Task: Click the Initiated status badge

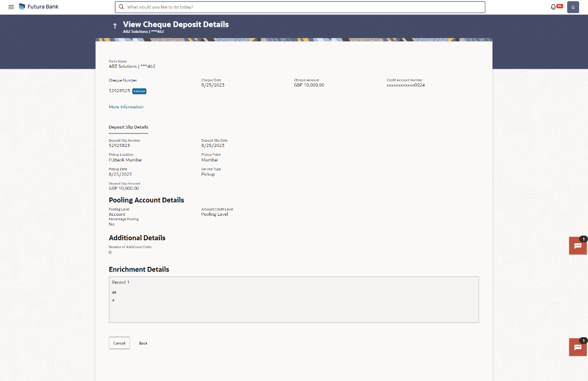Action: click(139, 91)
